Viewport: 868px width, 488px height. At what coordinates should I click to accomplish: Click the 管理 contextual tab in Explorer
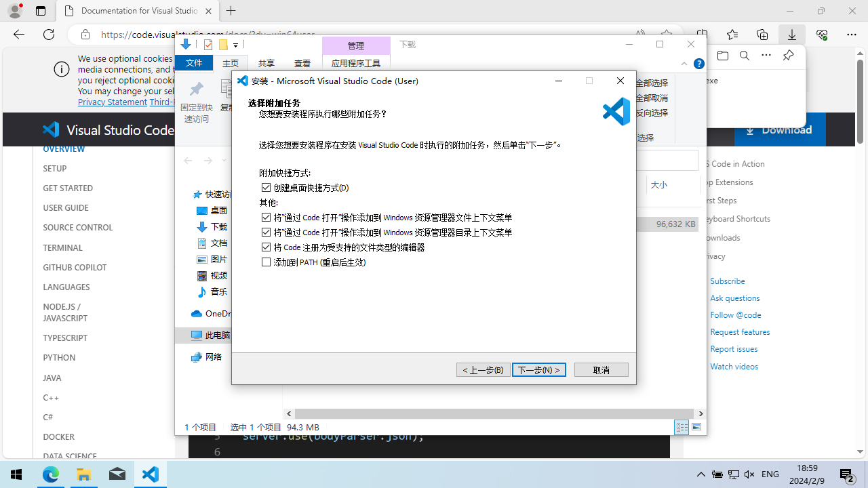(356, 45)
